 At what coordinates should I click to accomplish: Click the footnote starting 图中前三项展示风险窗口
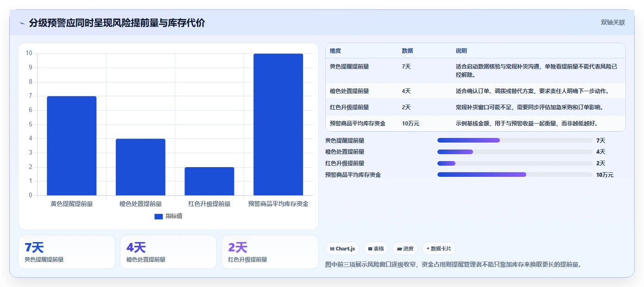click(x=454, y=265)
